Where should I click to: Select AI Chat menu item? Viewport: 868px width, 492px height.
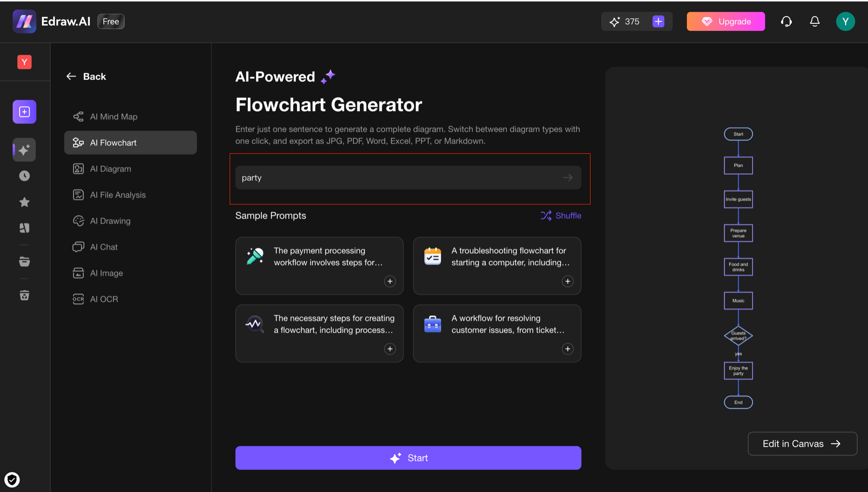131,247
